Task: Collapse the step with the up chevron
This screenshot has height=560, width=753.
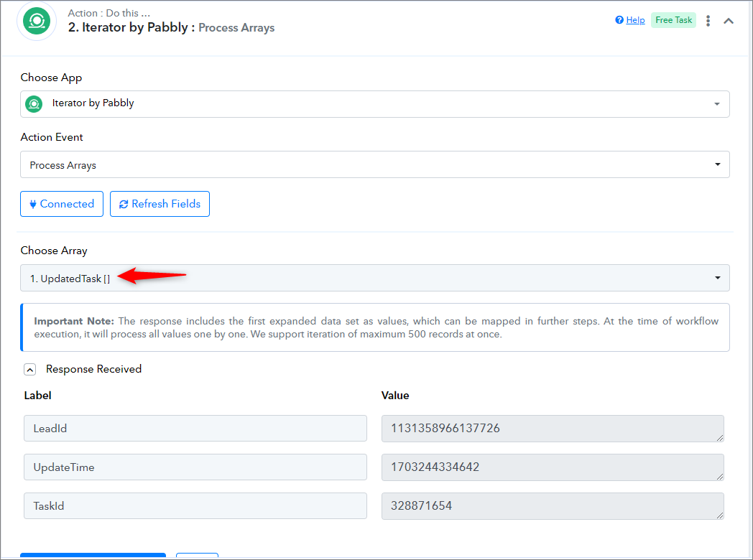Action: click(x=729, y=21)
